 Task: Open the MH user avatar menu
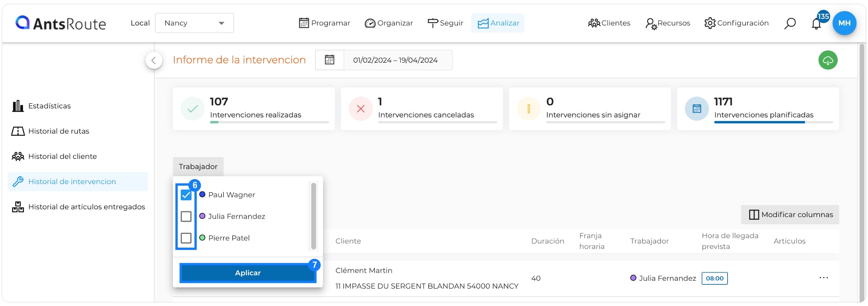coord(844,23)
